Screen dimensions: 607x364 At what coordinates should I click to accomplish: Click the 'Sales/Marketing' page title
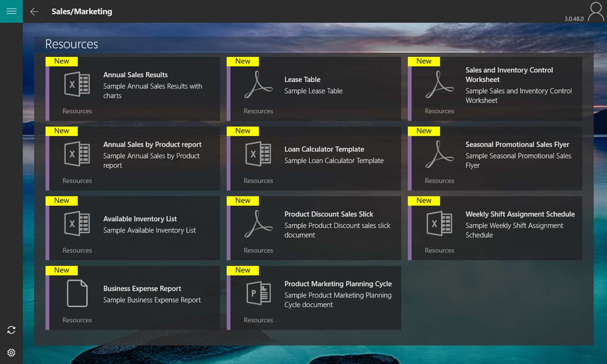[x=82, y=12]
